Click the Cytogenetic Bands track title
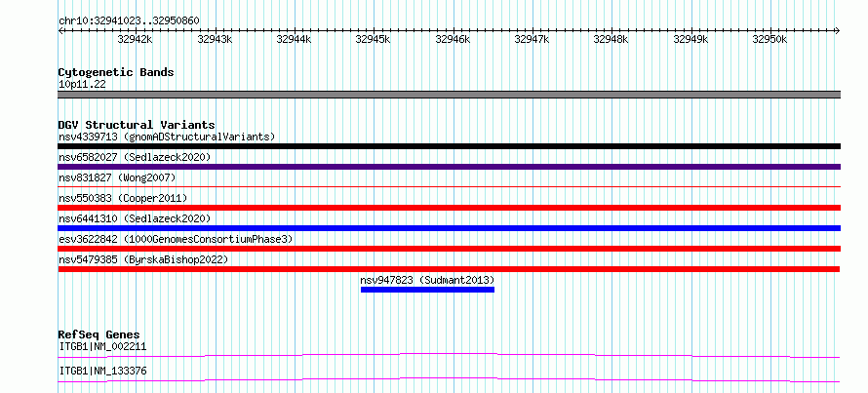The width and height of the screenshot is (868, 393). (116, 72)
